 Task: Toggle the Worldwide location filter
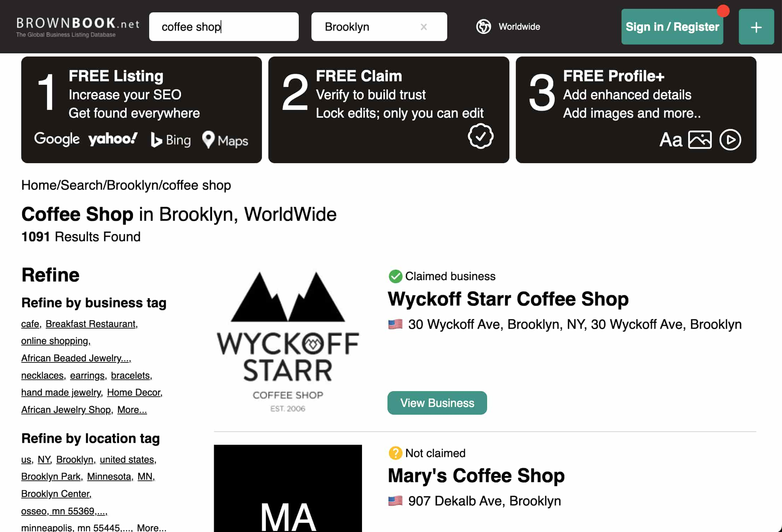[508, 27]
